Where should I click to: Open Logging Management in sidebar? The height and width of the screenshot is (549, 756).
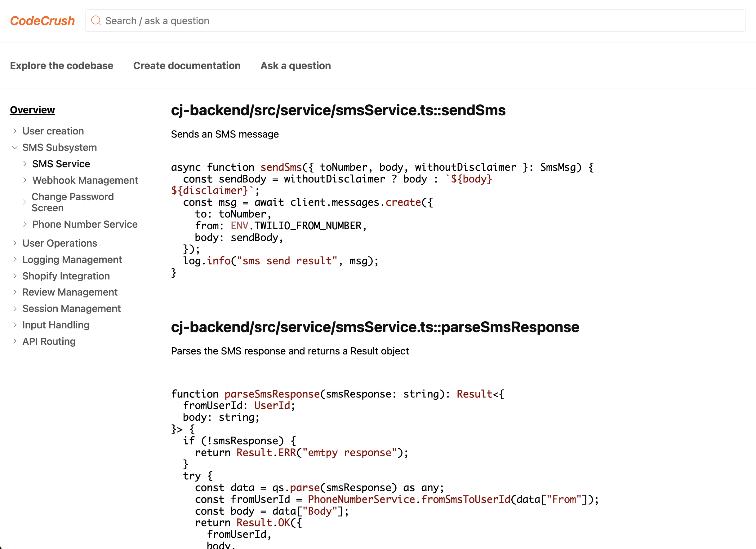click(72, 260)
